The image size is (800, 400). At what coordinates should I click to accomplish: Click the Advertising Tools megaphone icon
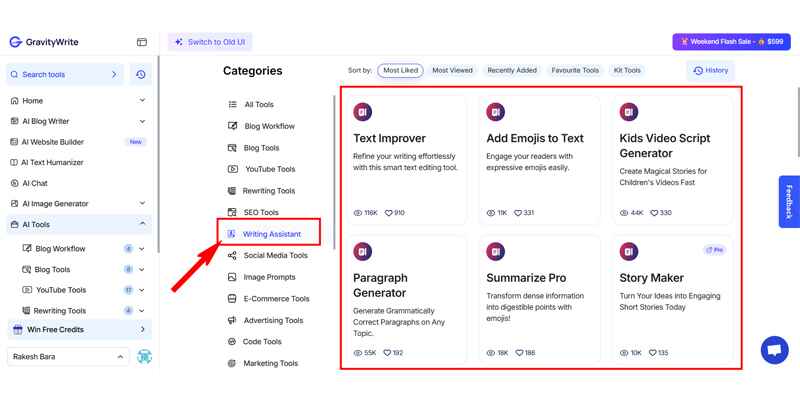coord(232,320)
